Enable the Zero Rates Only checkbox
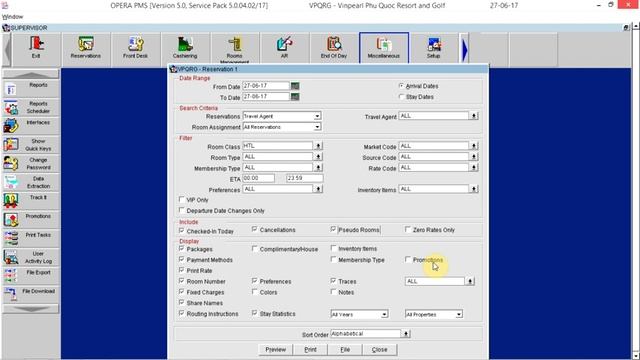The image size is (640, 360). click(x=408, y=229)
